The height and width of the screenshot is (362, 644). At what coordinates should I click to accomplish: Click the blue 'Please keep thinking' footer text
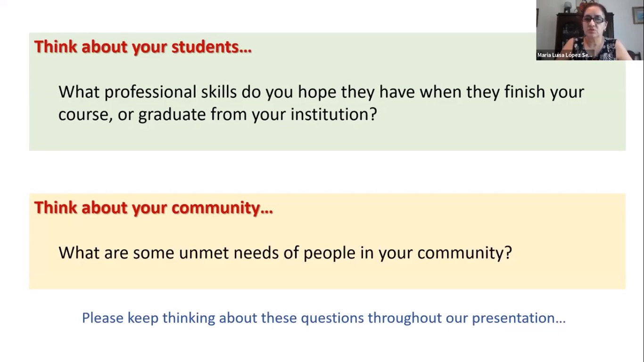coord(323,318)
